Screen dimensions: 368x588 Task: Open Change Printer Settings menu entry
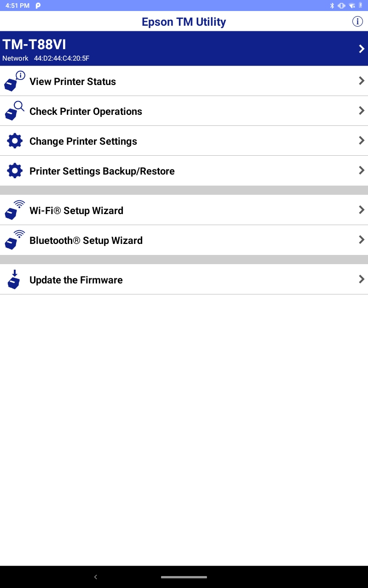tap(83, 141)
